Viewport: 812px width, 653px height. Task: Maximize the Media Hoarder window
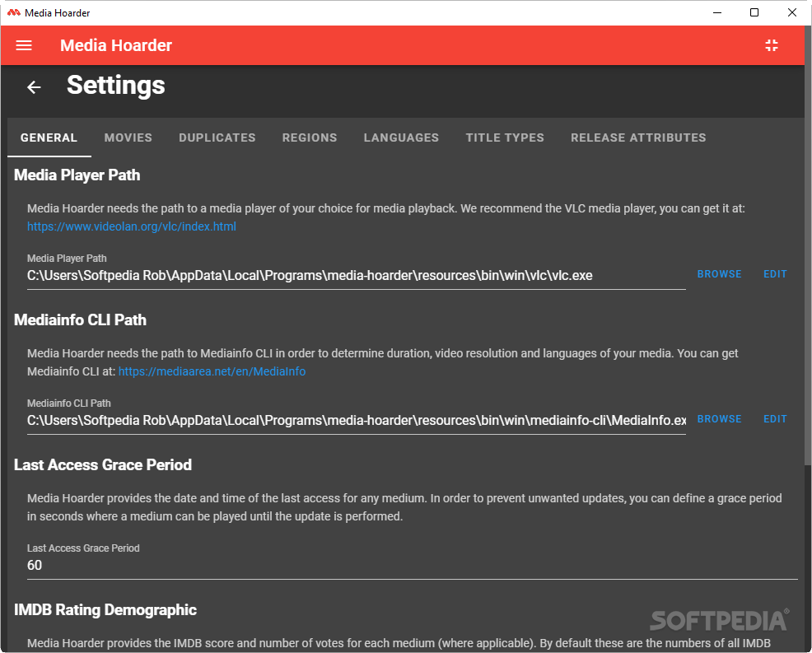click(x=754, y=12)
